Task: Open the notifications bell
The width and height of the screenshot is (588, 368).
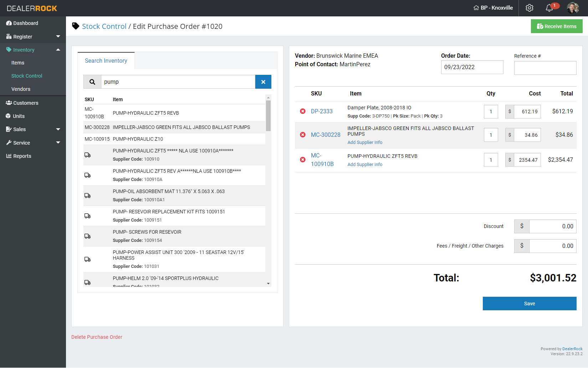Action: pos(549,8)
